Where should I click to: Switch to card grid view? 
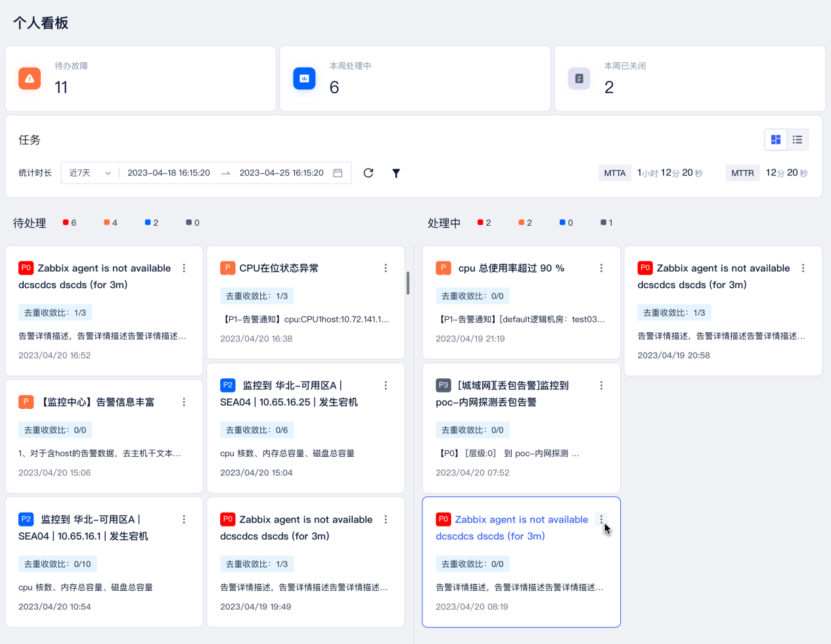point(776,140)
